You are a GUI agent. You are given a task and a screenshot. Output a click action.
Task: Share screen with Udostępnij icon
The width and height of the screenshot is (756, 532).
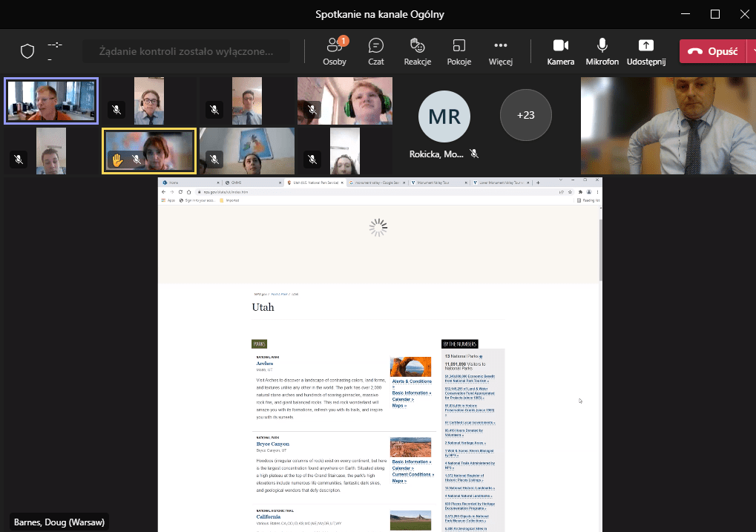tap(645, 50)
